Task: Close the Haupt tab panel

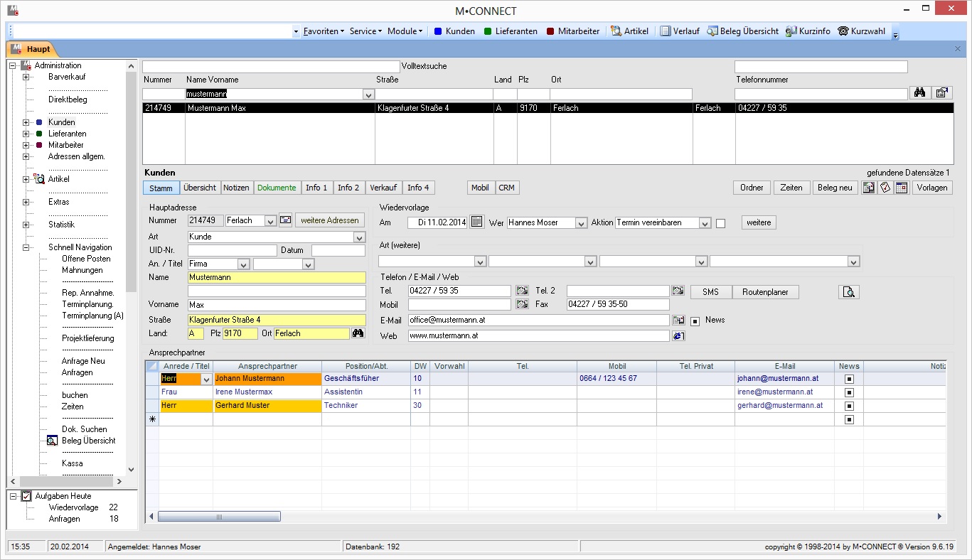Action: pos(958,48)
